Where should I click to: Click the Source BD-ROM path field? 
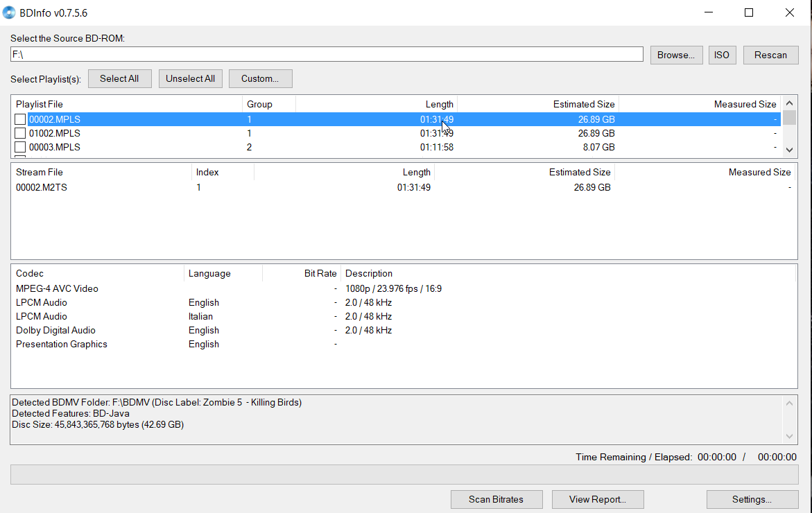tap(327, 54)
